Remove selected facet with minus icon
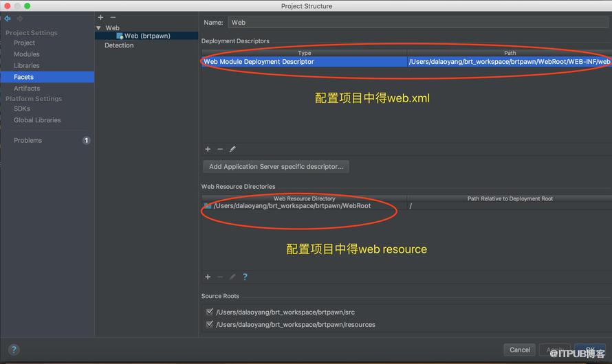 [x=113, y=17]
